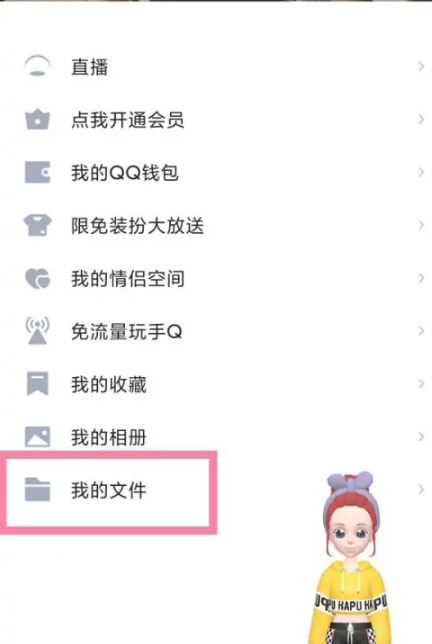The height and width of the screenshot is (644, 432).
Task: Expand chevron on 我的收藏 row
Action: [x=421, y=384]
